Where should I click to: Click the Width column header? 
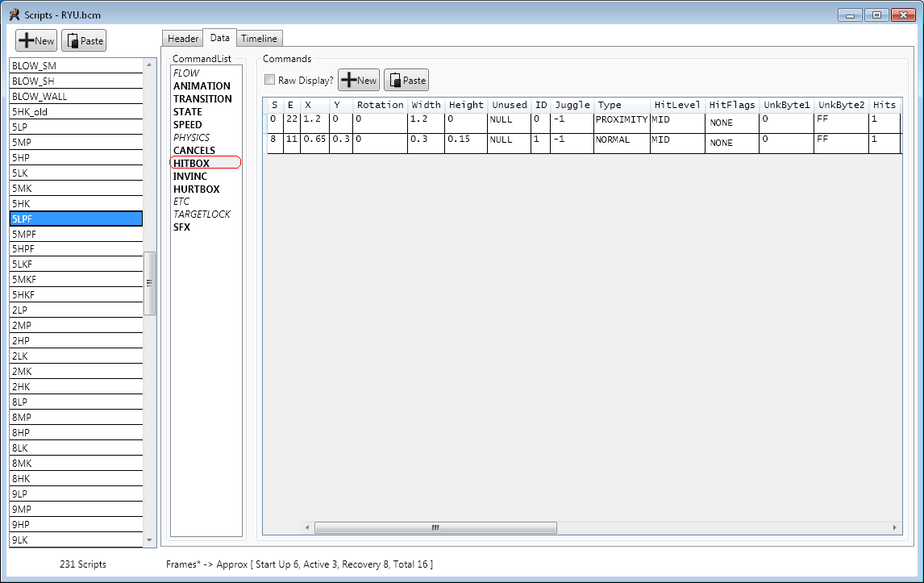pyautogui.click(x=426, y=105)
